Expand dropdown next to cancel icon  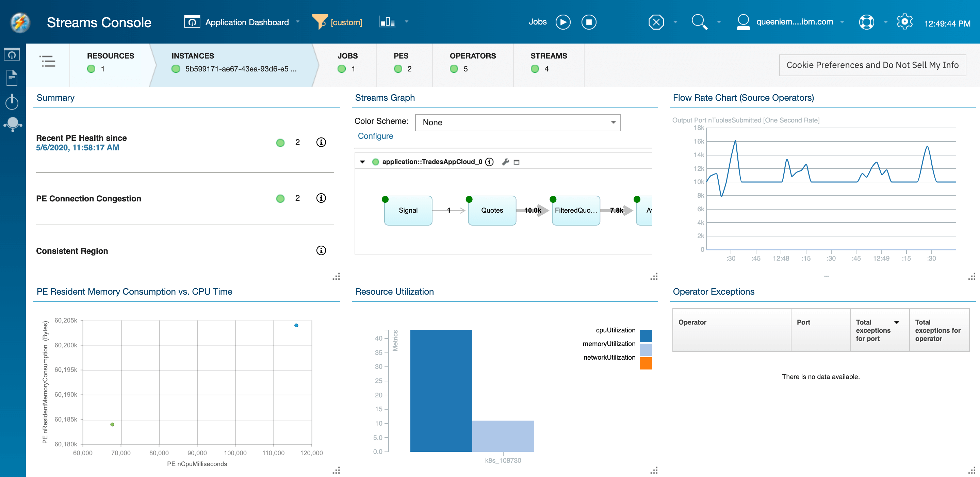(x=675, y=22)
